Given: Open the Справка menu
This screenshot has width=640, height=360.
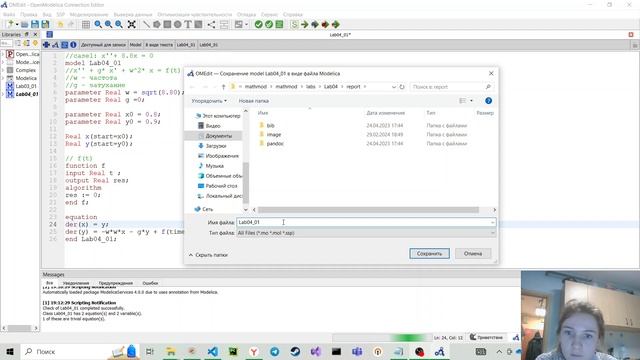Looking at the screenshot, I should pyautogui.click(x=293, y=14).
